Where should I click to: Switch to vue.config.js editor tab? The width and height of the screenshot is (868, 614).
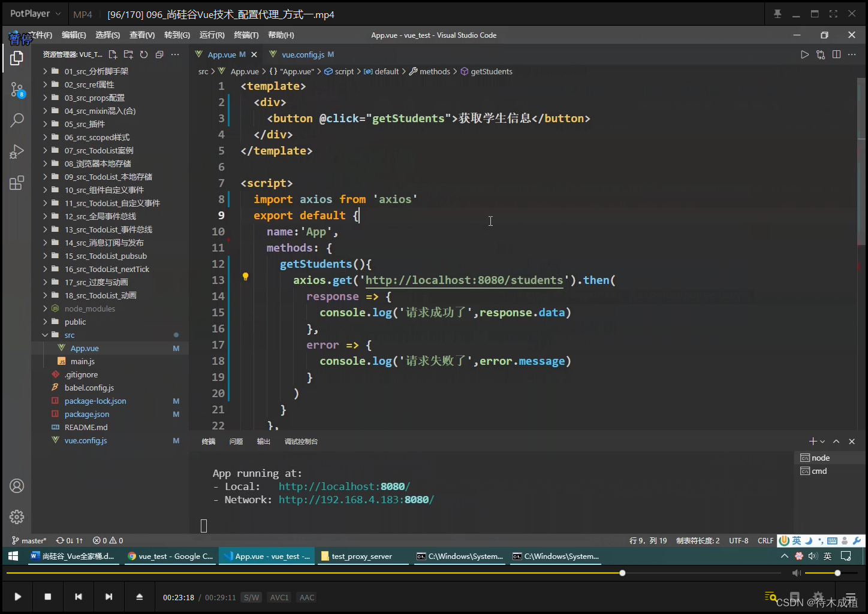pyautogui.click(x=303, y=55)
